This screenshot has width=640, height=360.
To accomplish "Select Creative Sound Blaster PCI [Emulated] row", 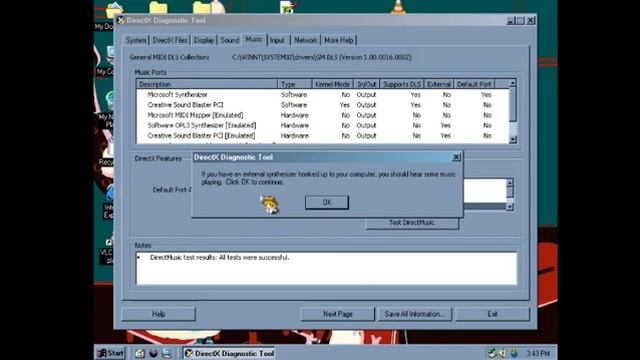I will tap(322, 136).
